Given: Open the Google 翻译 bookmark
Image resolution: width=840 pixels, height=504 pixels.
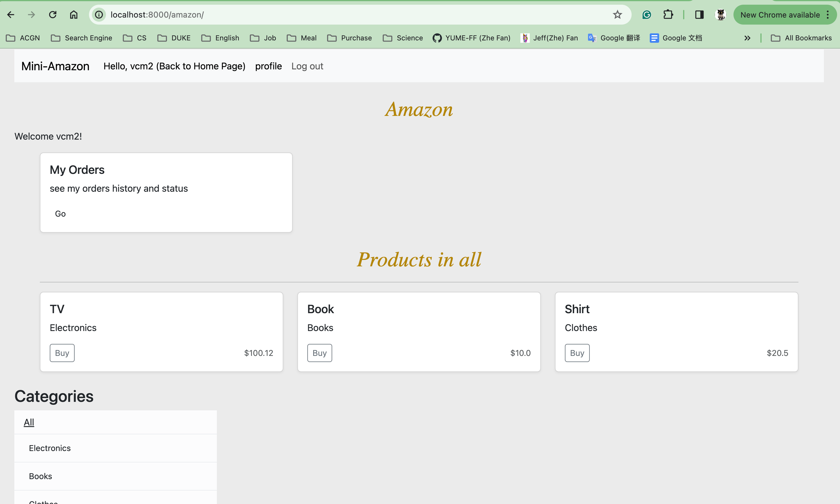Looking at the screenshot, I should (614, 38).
